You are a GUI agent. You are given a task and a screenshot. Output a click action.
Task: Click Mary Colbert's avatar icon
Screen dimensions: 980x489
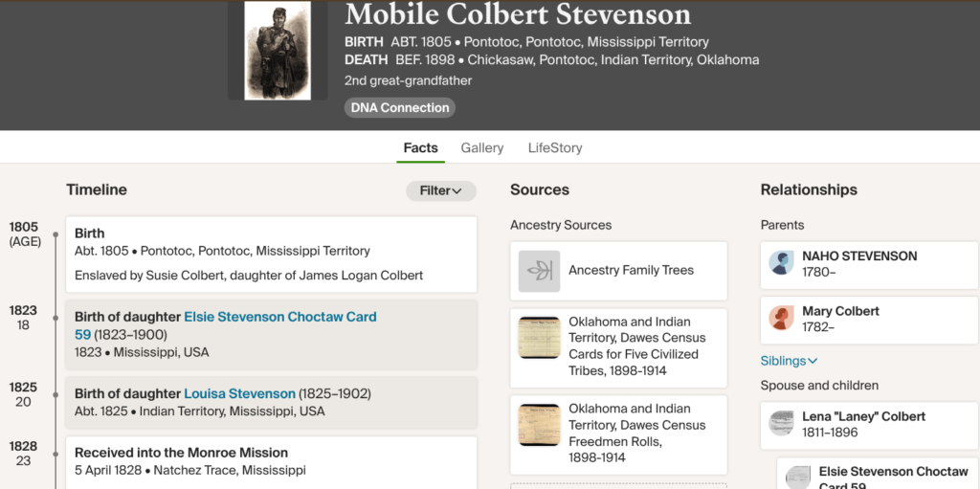tap(782, 319)
